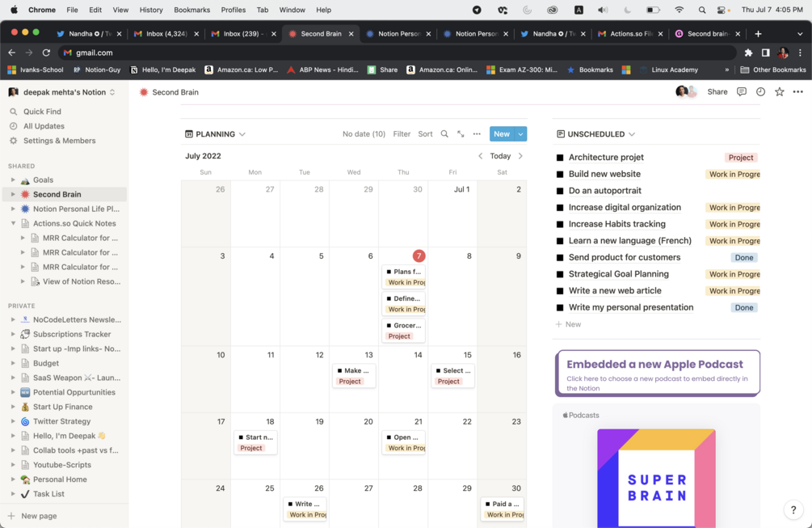This screenshot has height=528, width=812.
Task: Click Super Brain podcast artwork
Action: click(656, 478)
